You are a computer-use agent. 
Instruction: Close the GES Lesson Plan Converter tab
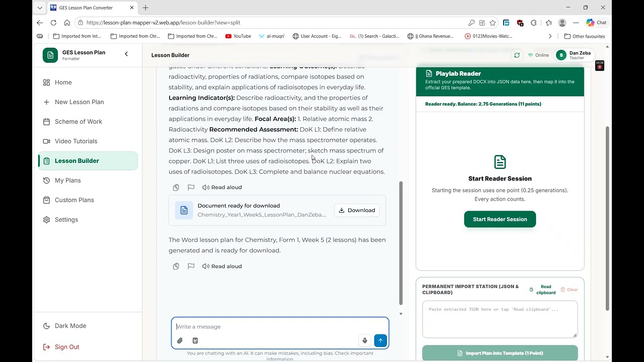coord(132,8)
